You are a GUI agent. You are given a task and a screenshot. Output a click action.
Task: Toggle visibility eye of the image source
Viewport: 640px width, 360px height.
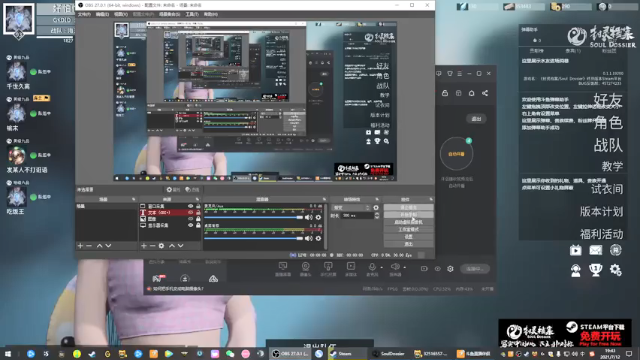tap(191, 219)
